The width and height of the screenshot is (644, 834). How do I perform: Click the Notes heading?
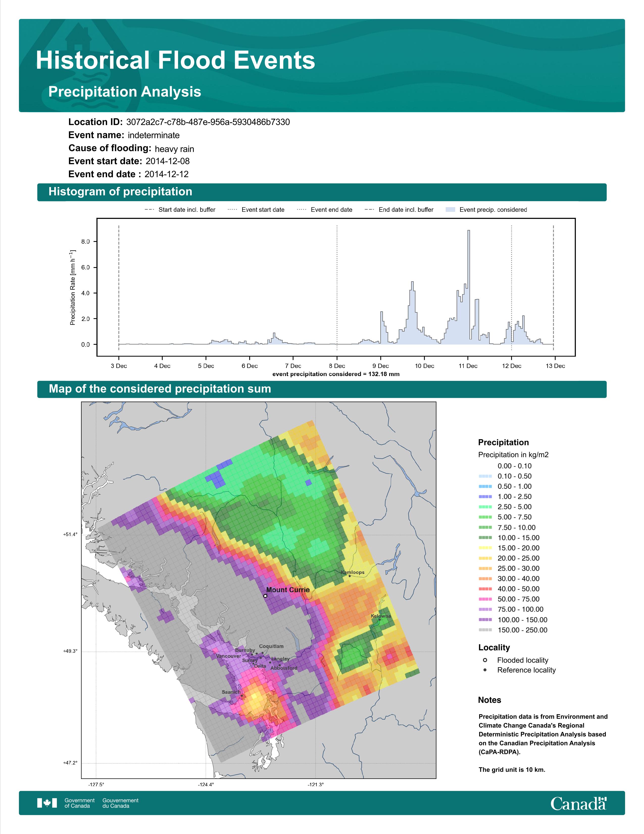pyautogui.click(x=489, y=700)
